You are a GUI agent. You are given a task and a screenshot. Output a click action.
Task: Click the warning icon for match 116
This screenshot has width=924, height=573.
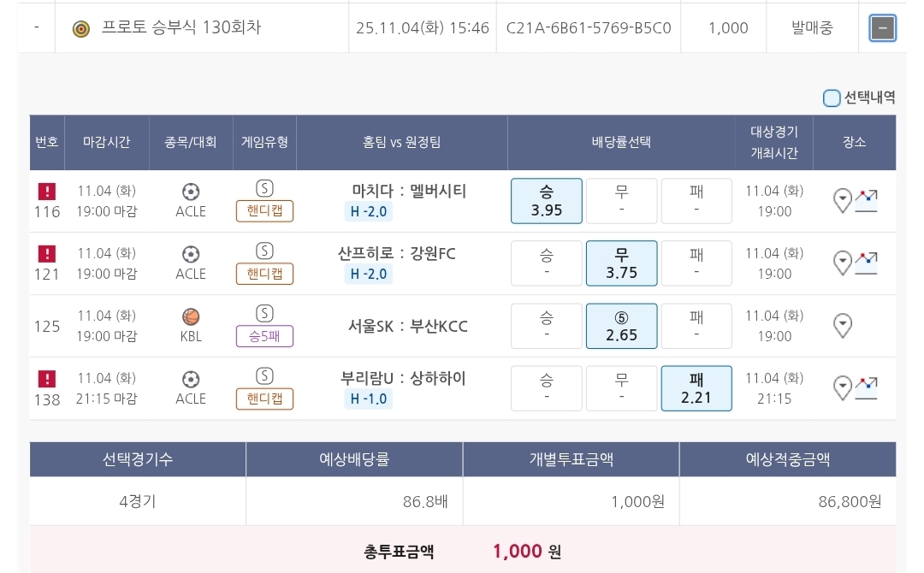pyautogui.click(x=48, y=192)
